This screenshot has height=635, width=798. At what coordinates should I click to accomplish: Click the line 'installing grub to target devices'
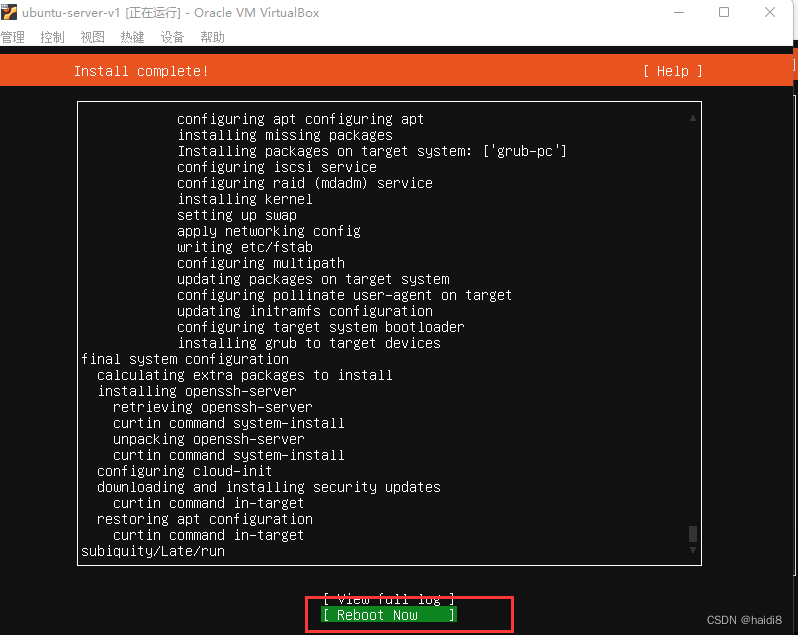[x=309, y=343]
